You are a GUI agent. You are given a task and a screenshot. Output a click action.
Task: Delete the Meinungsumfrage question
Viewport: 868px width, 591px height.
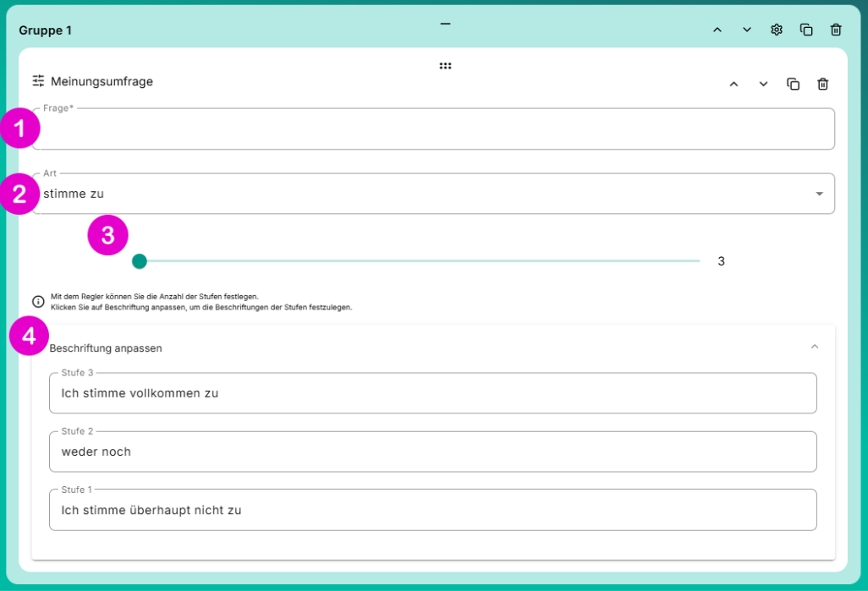coord(822,84)
